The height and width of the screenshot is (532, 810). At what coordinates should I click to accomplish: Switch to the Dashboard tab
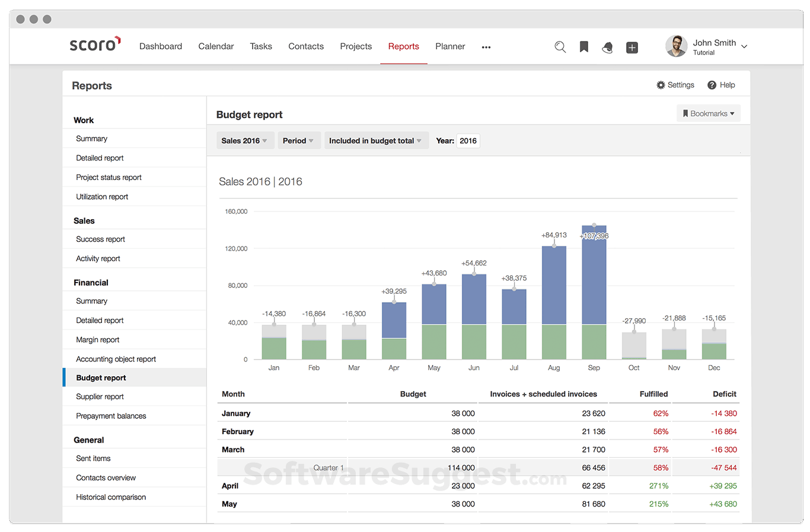point(161,46)
